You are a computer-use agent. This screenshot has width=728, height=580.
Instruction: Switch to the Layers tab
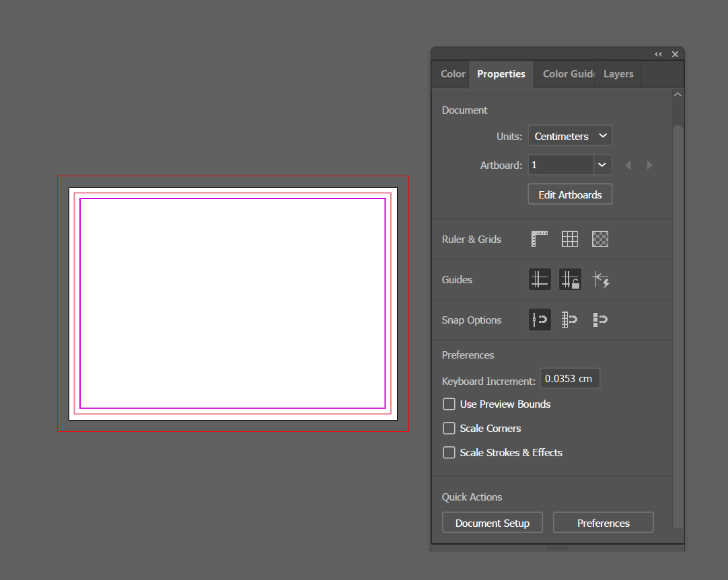pos(618,74)
